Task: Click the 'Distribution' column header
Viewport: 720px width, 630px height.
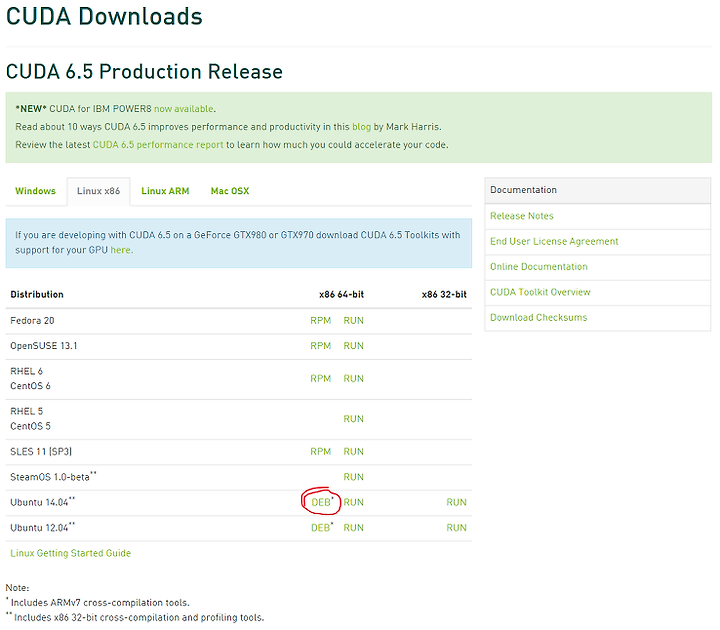Action: tap(37, 294)
